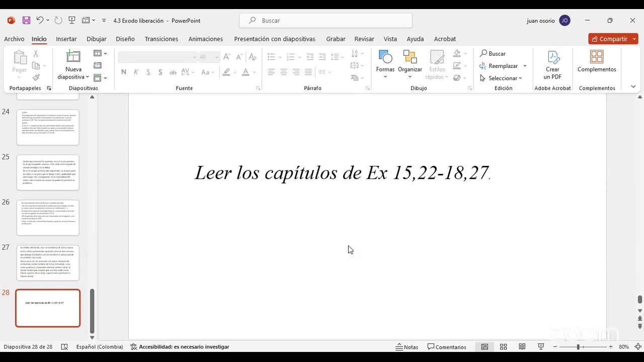Image resolution: width=644 pixels, height=362 pixels.
Task: Clear all formatting with the eraser-A icon
Action: tap(253, 57)
